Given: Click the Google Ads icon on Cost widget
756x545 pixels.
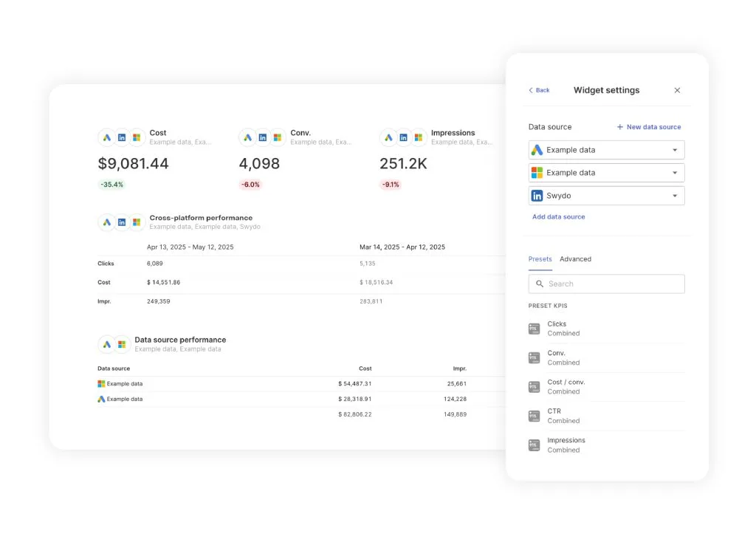Looking at the screenshot, I should (107, 137).
